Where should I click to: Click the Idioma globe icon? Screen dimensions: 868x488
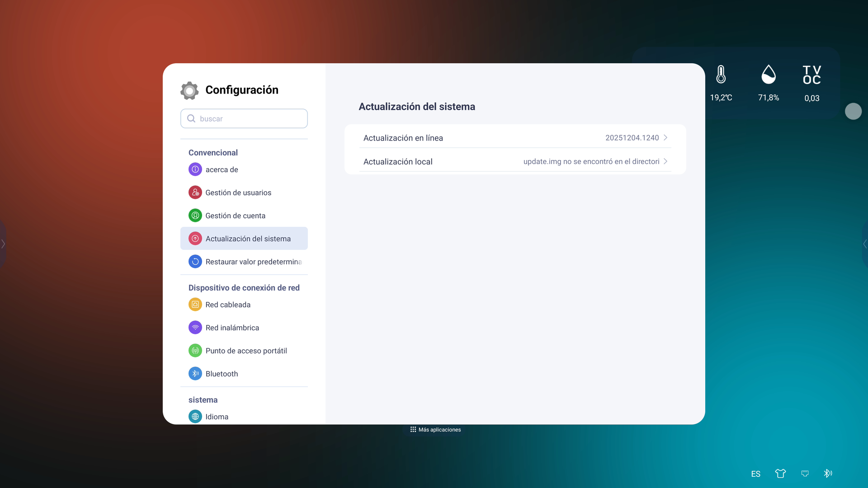(195, 417)
